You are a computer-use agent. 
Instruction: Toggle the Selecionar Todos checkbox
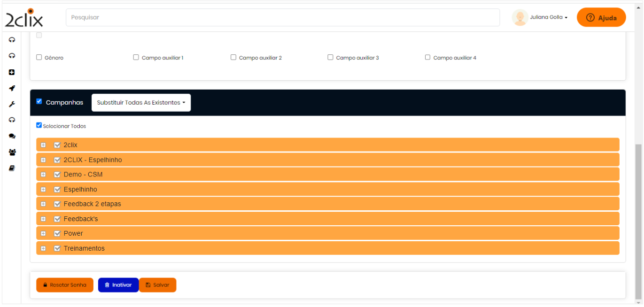coord(39,126)
